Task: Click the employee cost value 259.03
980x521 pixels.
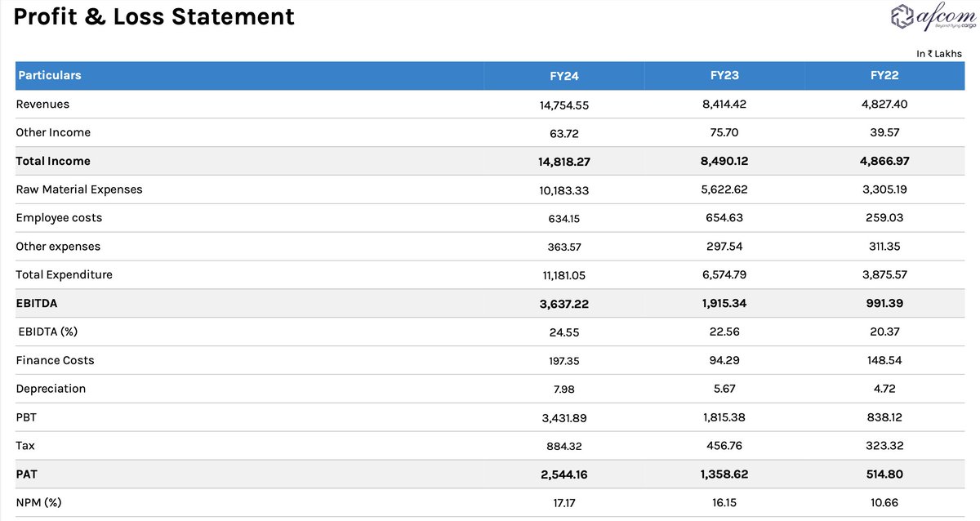Action: pos(884,218)
